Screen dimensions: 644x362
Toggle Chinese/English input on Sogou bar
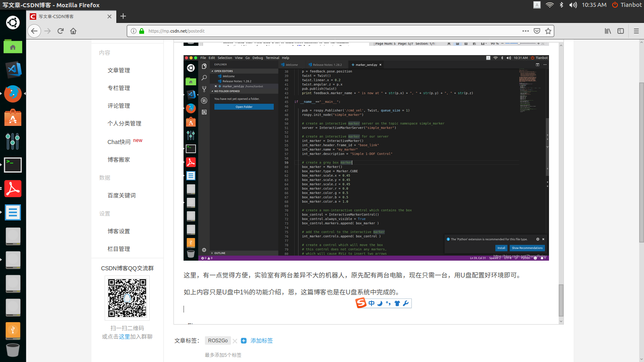pyautogui.click(x=371, y=303)
